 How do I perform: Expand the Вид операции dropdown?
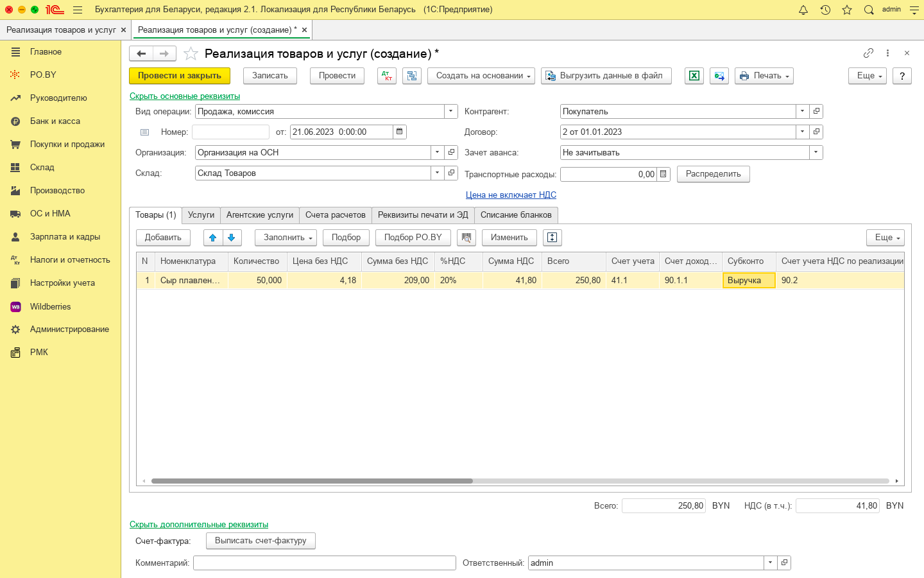pos(451,111)
